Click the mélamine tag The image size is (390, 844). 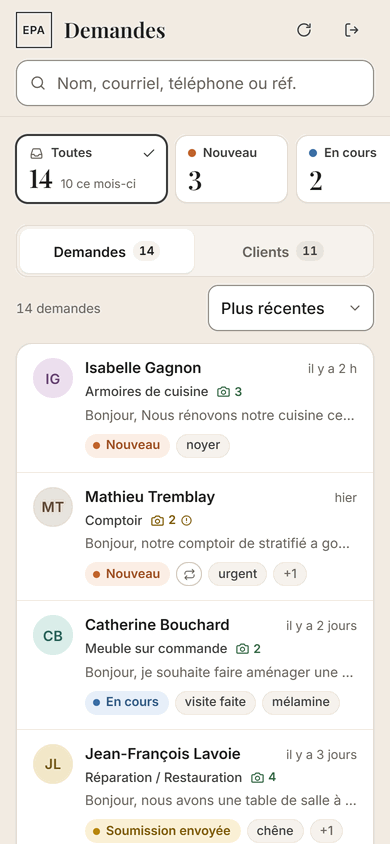pyautogui.click(x=301, y=702)
